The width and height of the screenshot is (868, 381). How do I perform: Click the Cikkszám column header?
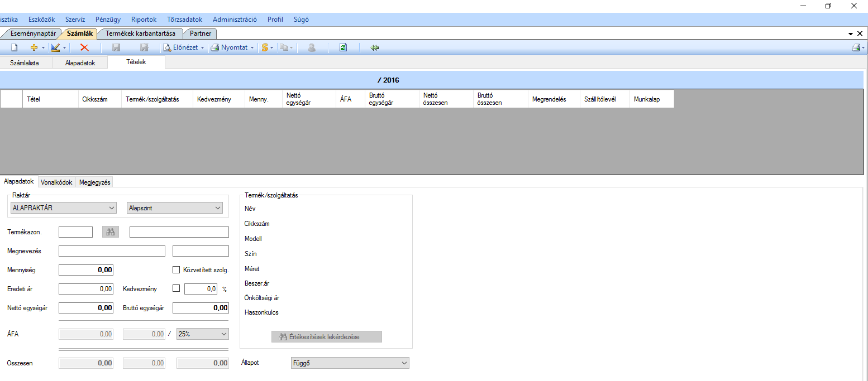tap(101, 99)
